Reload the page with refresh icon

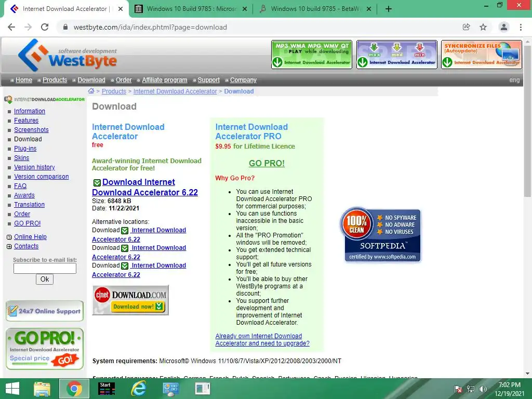click(45, 27)
